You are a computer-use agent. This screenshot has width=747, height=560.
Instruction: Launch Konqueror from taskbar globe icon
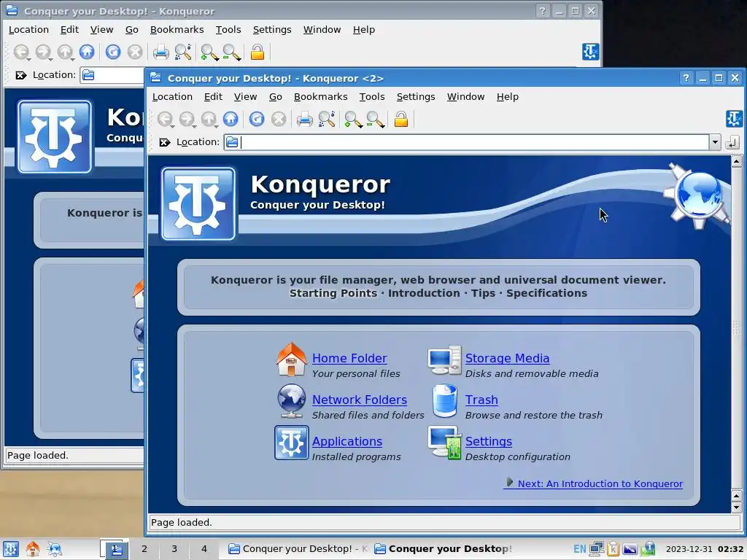(x=55, y=549)
